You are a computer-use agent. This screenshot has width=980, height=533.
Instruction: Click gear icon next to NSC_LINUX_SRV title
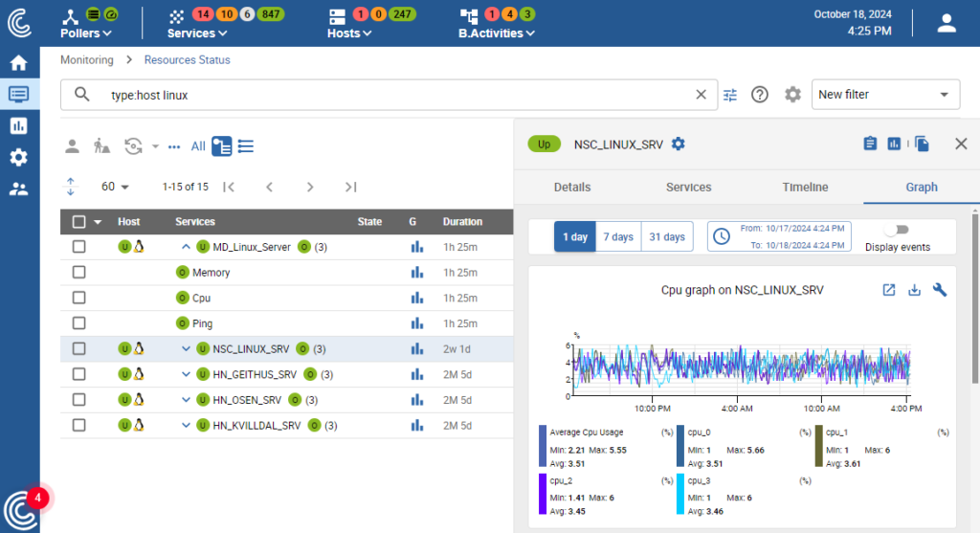pos(679,144)
